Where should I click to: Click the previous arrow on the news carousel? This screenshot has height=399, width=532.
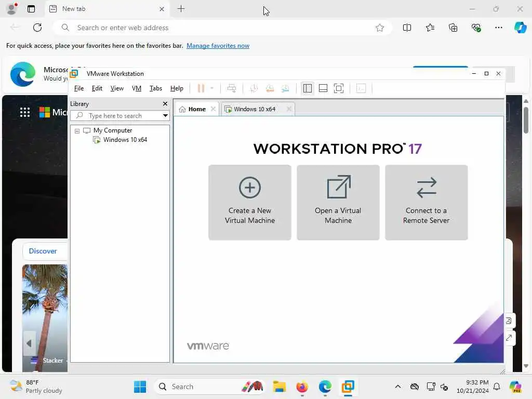(29, 343)
